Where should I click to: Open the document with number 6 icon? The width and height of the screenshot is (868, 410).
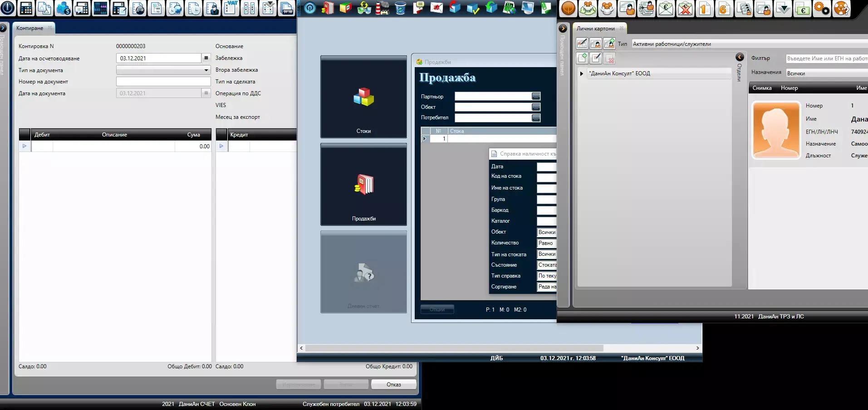(x=724, y=8)
